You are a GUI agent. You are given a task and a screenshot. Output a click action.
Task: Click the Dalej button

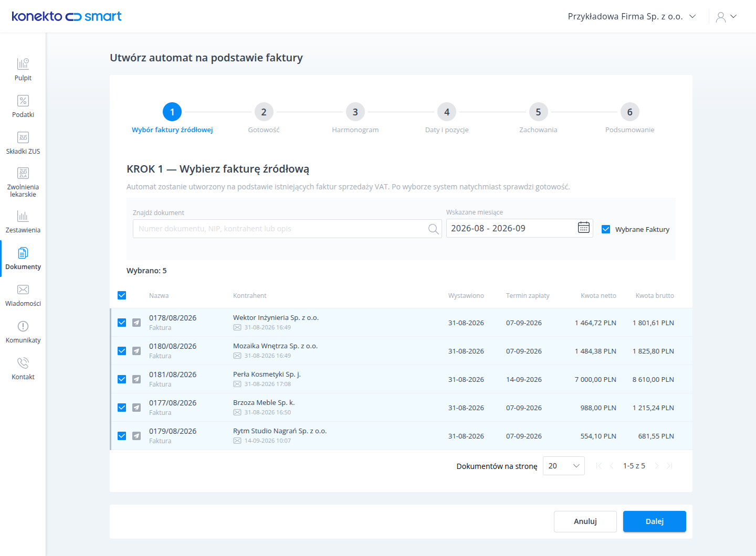coord(655,521)
